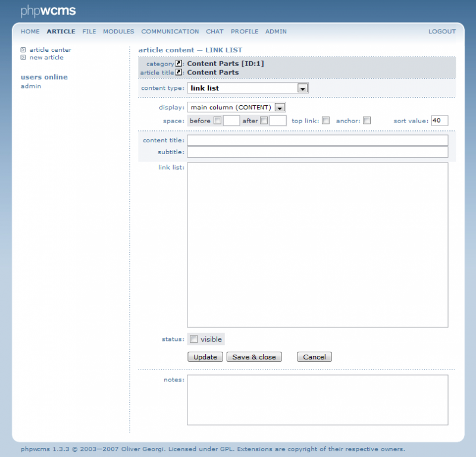This screenshot has width=476, height=457.
Task: Open the article center link
Action: click(51, 49)
